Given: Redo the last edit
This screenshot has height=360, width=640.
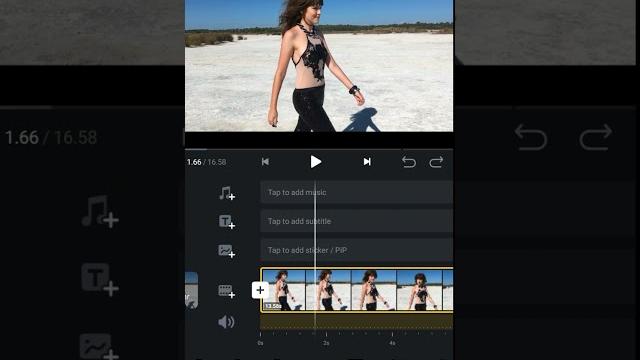Looking at the screenshot, I should pos(436,162).
